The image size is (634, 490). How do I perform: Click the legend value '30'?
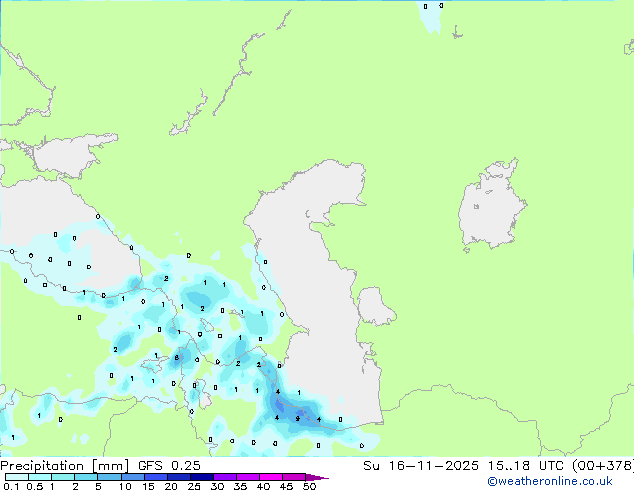(217, 486)
